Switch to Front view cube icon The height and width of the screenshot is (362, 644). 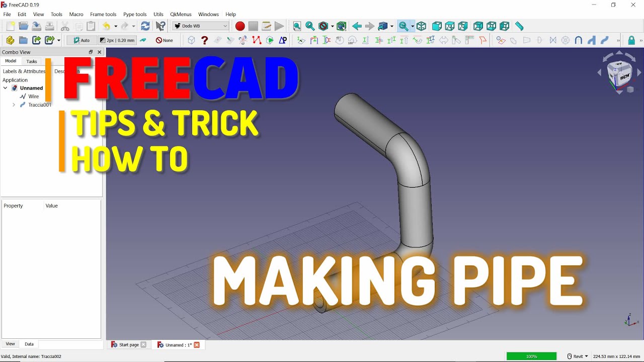(437, 26)
